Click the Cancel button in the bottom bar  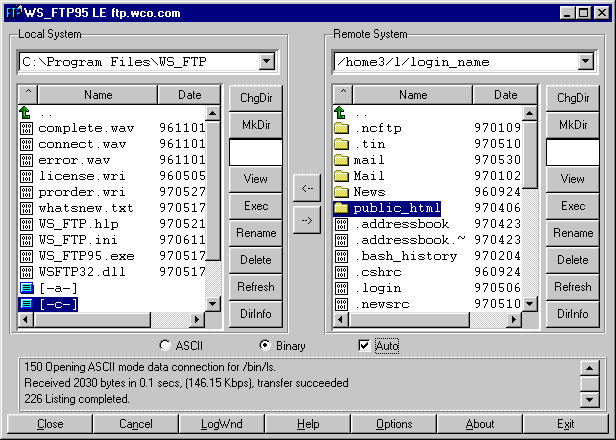(136, 424)
